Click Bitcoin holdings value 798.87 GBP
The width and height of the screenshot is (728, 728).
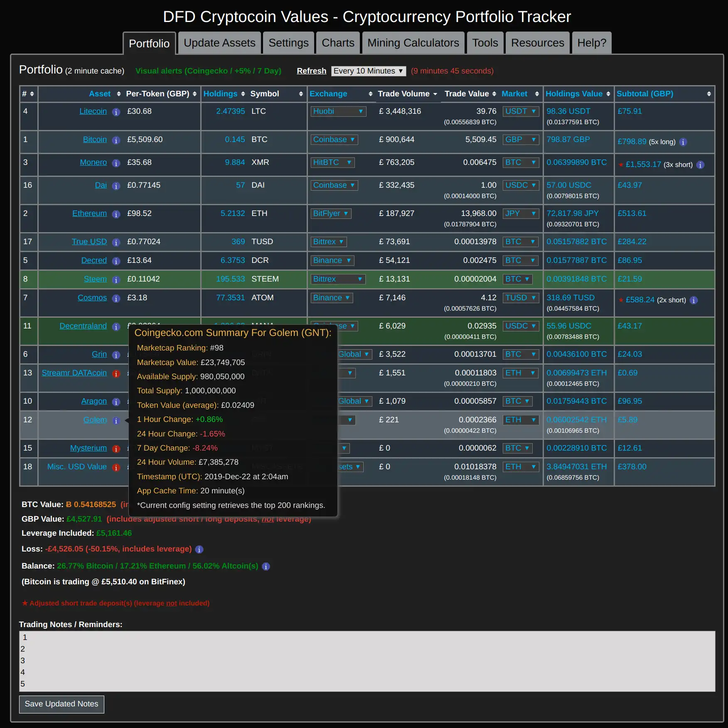coord(568,140)
